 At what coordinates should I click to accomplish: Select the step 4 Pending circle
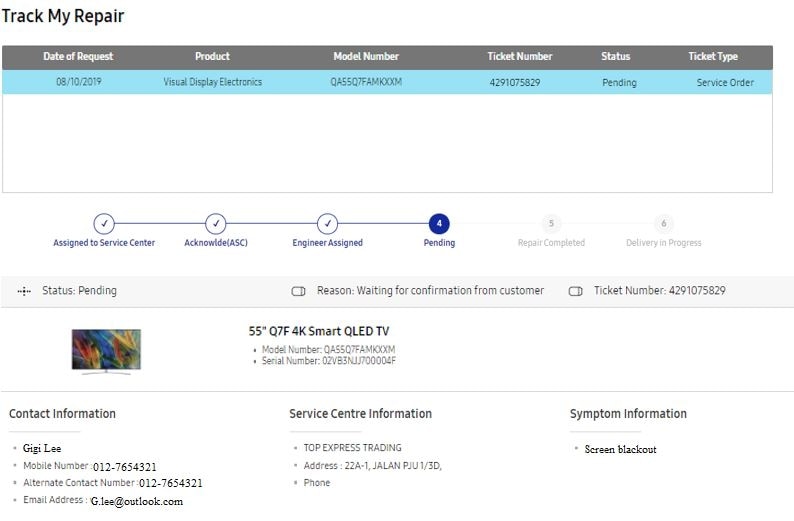tap(439, 223)
